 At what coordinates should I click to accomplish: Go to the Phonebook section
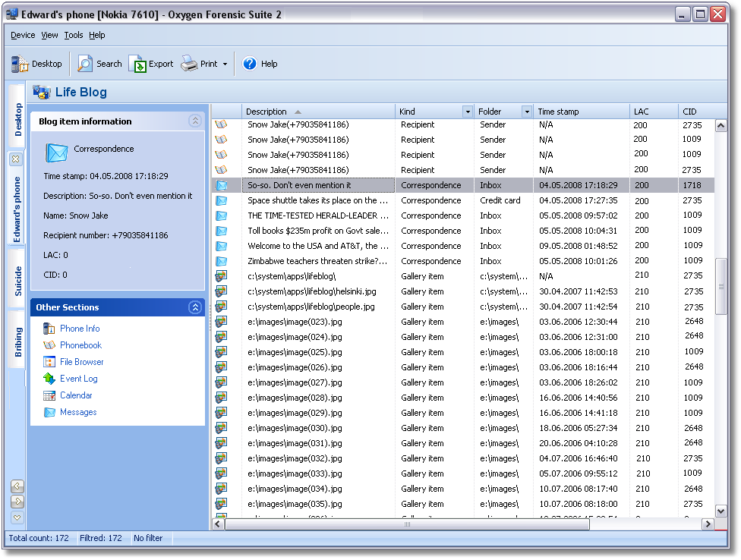point(80,345)
